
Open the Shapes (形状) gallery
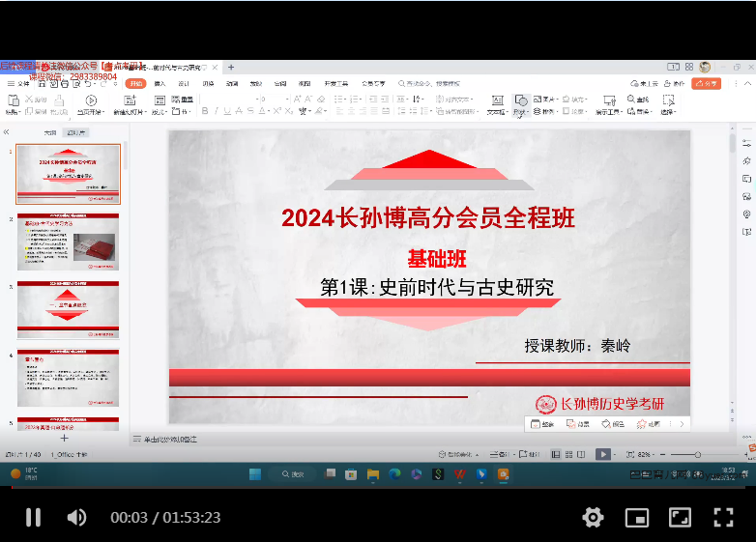[x=521, y=104]
